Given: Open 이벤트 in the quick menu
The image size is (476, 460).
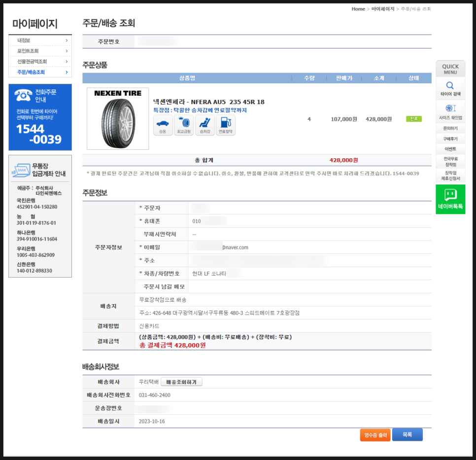Looking at the screenshot, I should coord(450,149).
